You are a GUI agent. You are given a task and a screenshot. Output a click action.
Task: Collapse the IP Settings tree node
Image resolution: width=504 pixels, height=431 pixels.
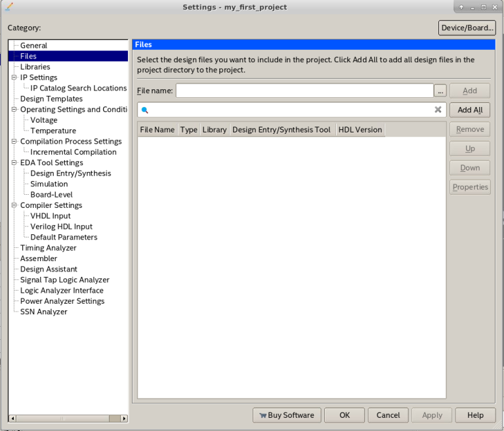(x=14, y=77)
